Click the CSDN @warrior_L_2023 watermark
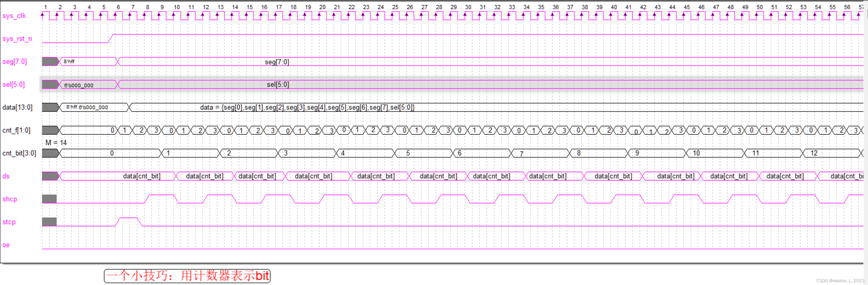Screen dimensions: 868x285 (x=840, y=281)
